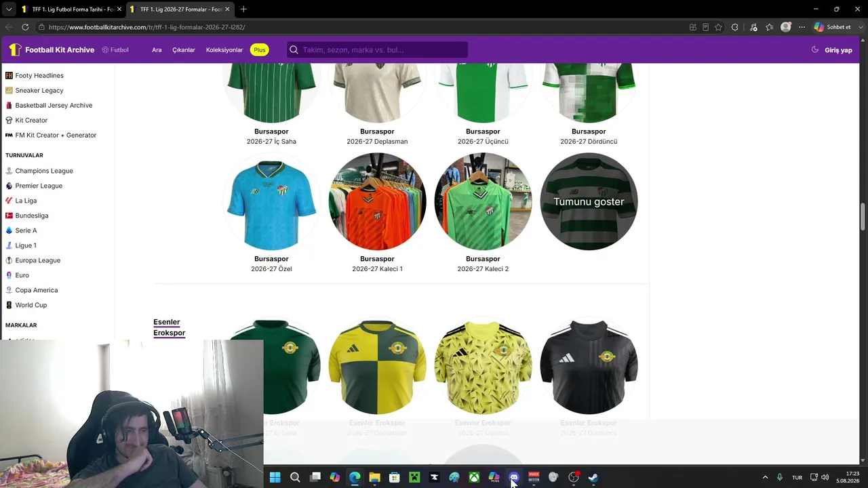This screenshot has height=488, width=868.
Task: Open the Windows Start menu
Action: click(275, 478)
